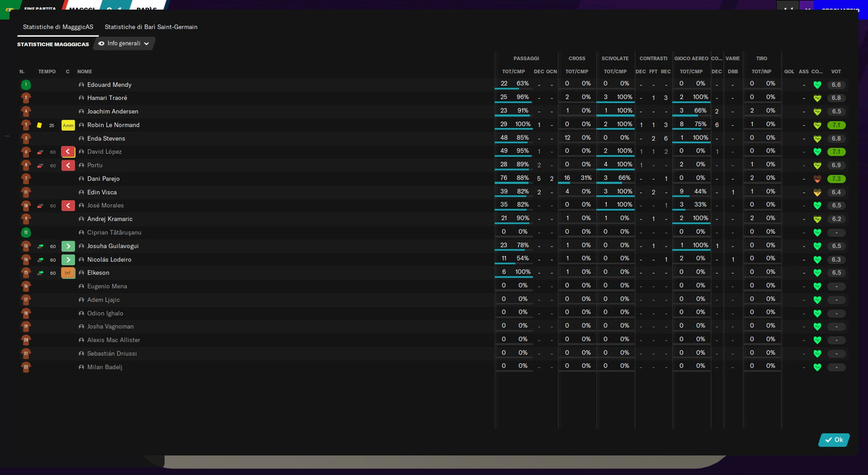Click Nicolás Lodeiro's green substituted-on arrow
868x475 pixels.
pos(68,260)
